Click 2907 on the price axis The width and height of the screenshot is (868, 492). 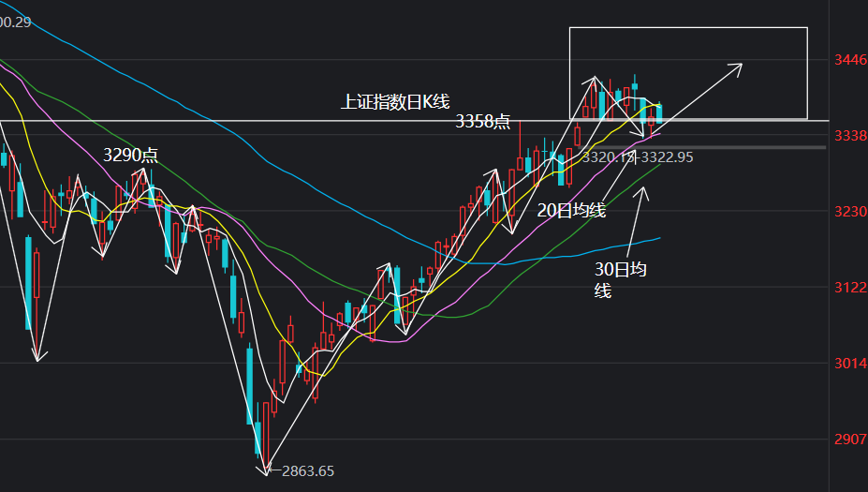tap(849, 439)
